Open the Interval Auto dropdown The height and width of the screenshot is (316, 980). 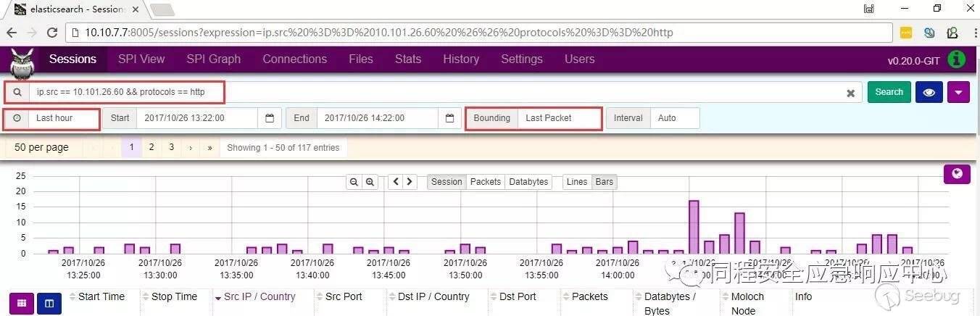pyautogui.click(x=675, y=118)
